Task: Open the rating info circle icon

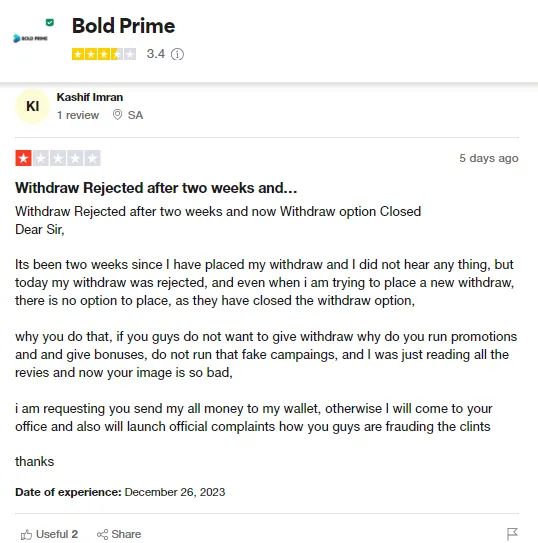Action: point(177,54)
